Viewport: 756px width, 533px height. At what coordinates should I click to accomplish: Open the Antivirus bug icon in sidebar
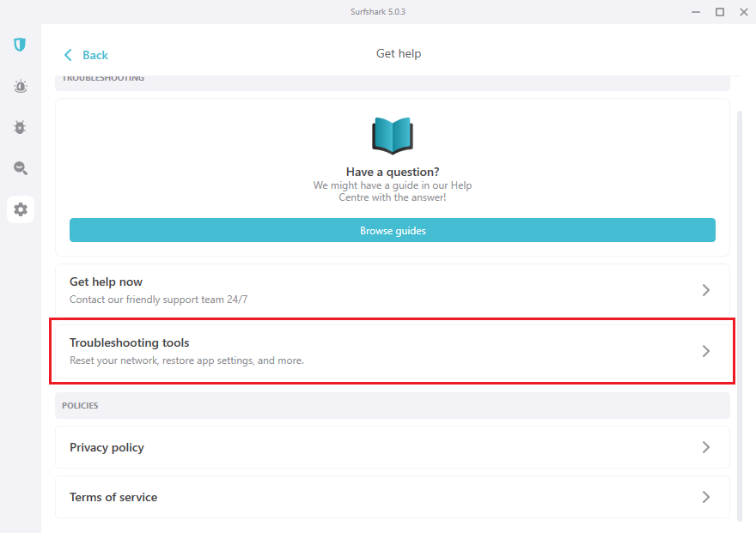(x=20, y=127)
